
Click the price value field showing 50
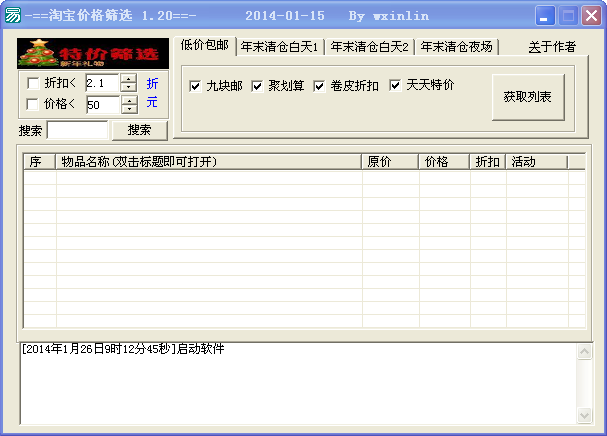click(x=103, y=105)
